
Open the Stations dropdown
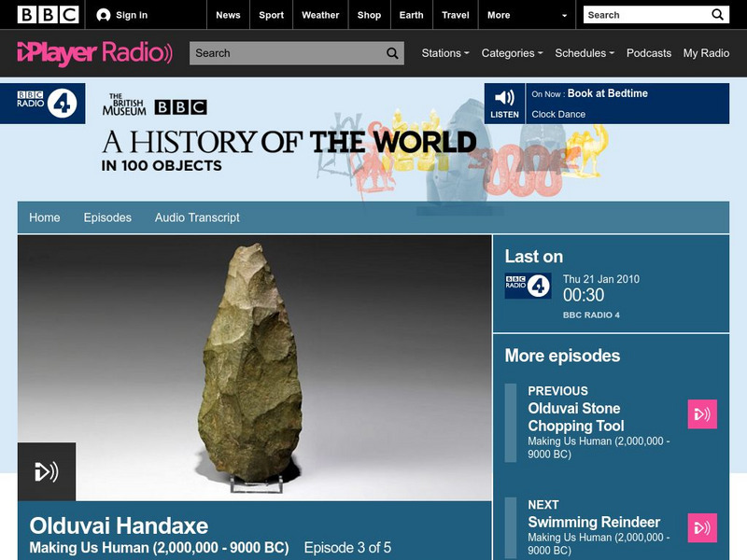pos(443,53)
